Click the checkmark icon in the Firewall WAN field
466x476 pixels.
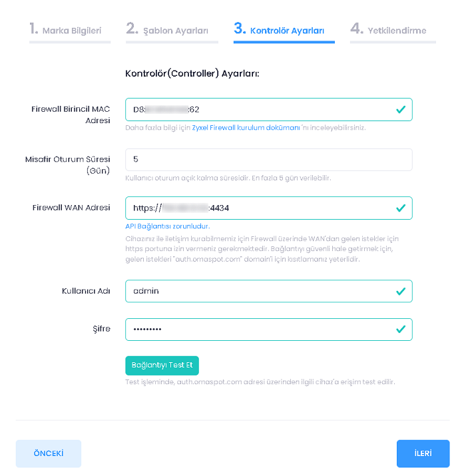coord(400,208)
